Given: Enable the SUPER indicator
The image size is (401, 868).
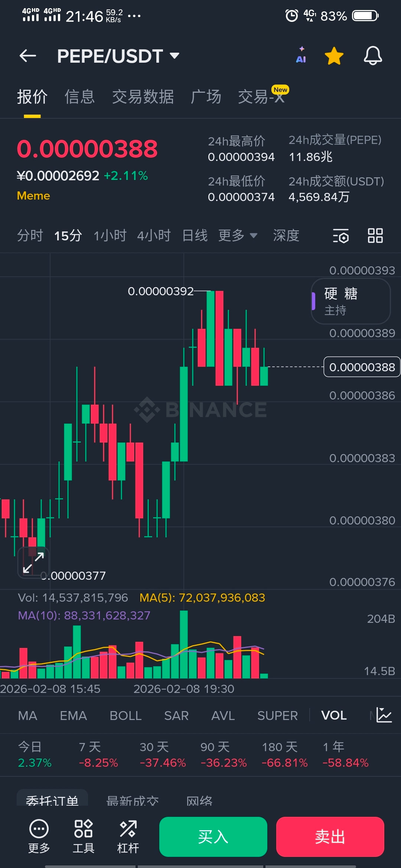Looking at the screenshot, I should pyautogui.click(x=278, y=716).
